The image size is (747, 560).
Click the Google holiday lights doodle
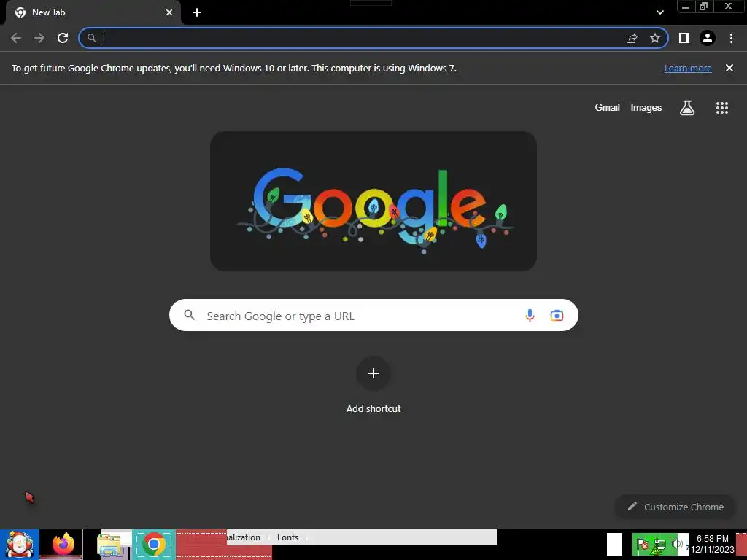pyautogui.click(x=373, y=201)
